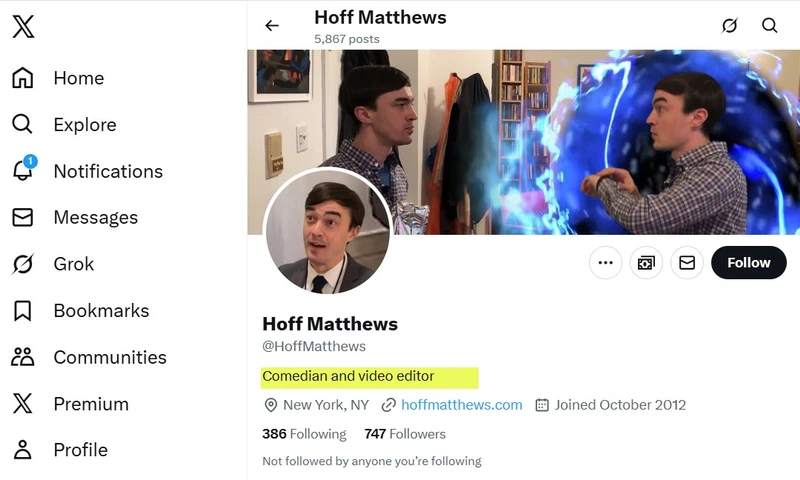Select Explore in the sidebar

point(84,125)
